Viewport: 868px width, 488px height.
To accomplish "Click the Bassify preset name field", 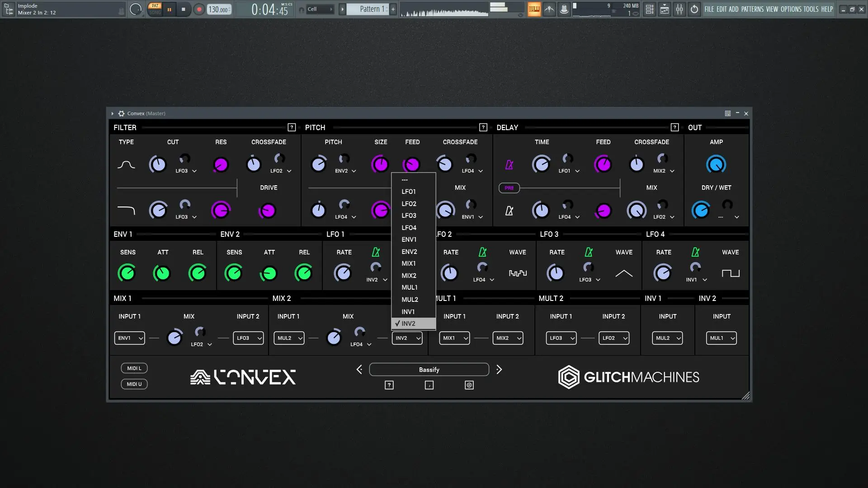I will point(429,370).
